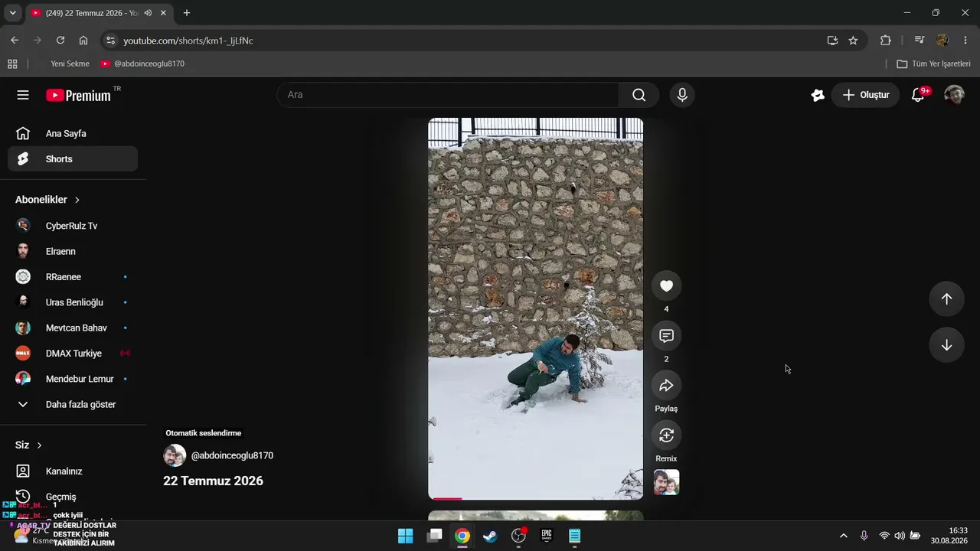Open the apps grid in bookmarks bar
The image size is (980, 551).
pyautogui.click(x=12, y=64)
